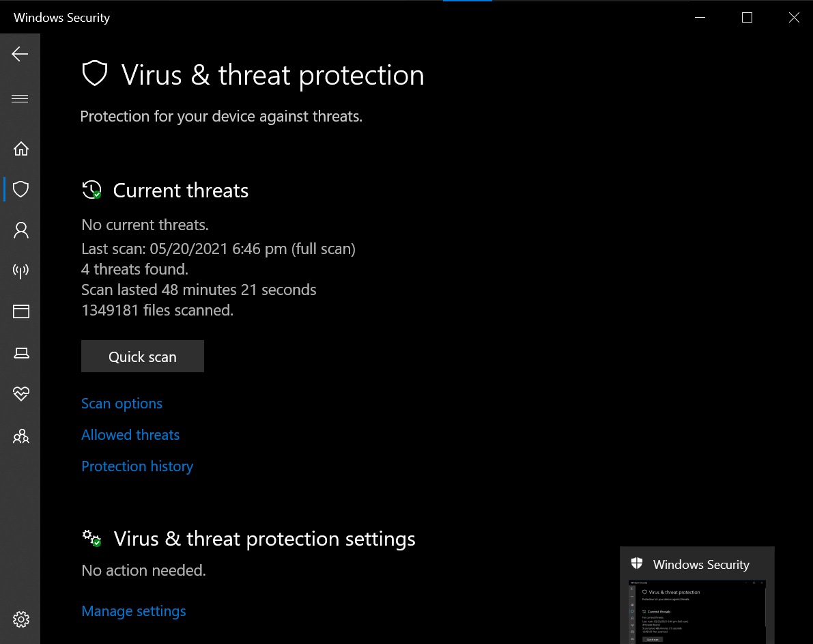Click Manage settings link
The height and width of the screenshot is (644, 813).
coord(134,611)
